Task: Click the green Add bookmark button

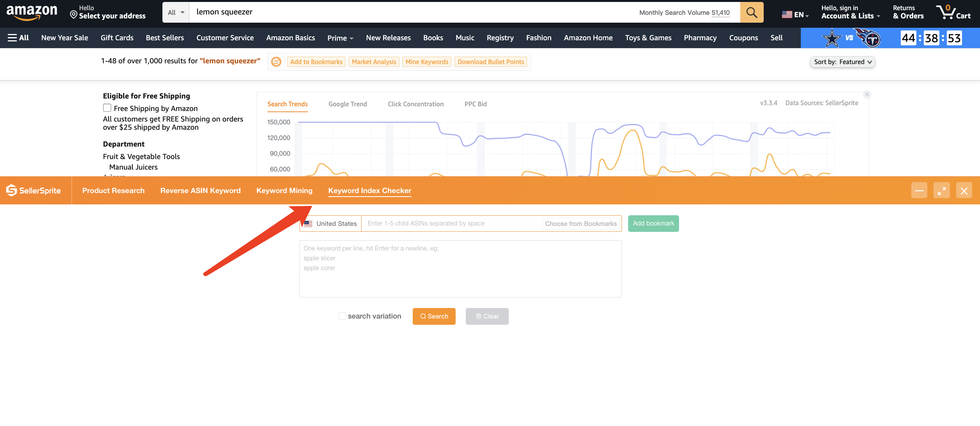Action: [653, 224]
